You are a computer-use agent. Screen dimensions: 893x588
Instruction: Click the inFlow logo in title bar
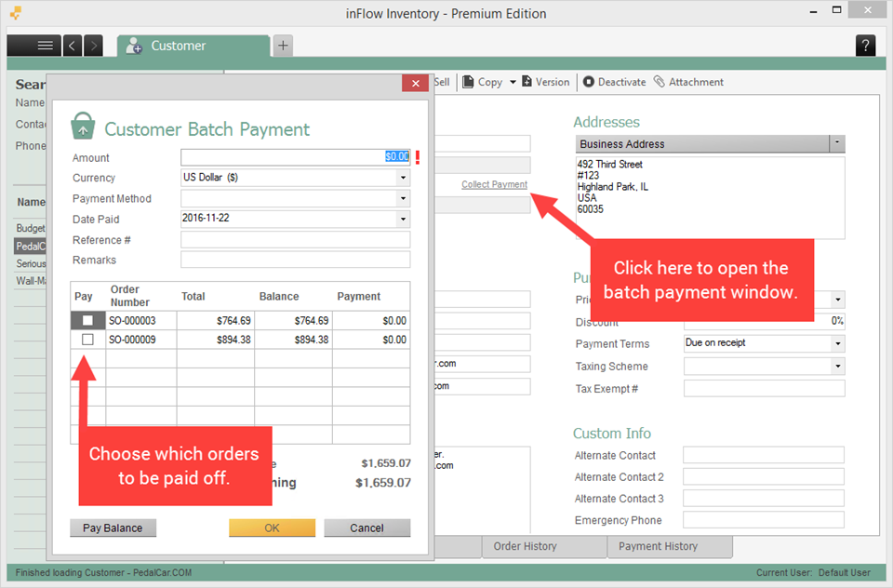point(16,12)
